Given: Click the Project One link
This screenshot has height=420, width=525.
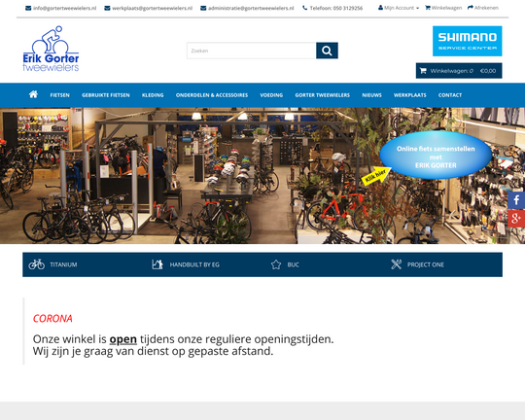Looking at the screenshot, I should coord(426,264).
